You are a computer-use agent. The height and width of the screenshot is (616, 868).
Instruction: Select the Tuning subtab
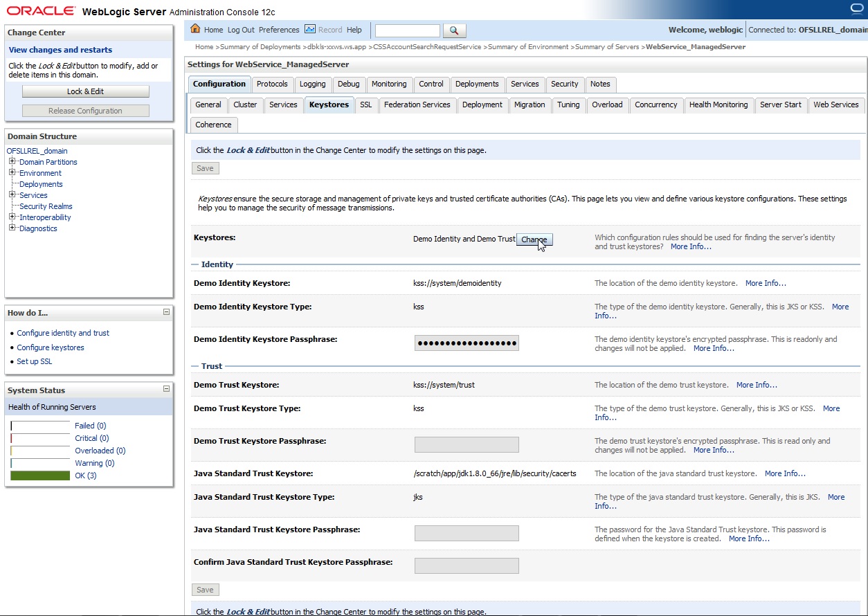(568, 105)
